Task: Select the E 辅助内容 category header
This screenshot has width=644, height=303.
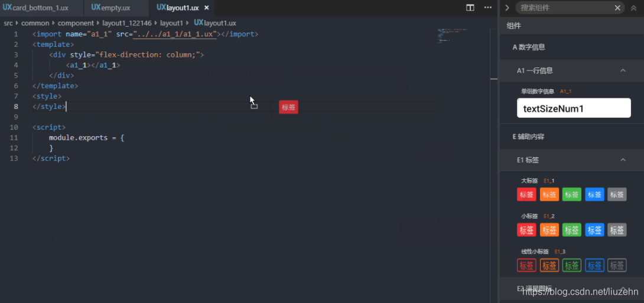Action: pos(572,137)
